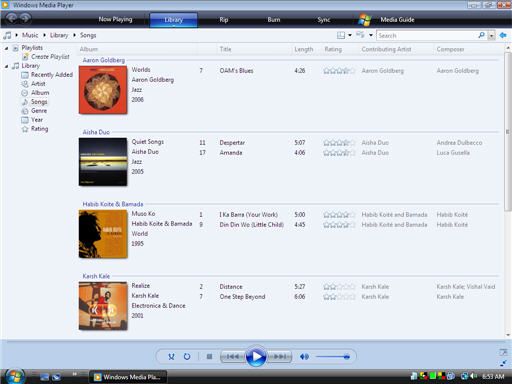Screen dimensions: 512x384
Task: Select the Genre view in Library tree
Action: coord(39,111)
